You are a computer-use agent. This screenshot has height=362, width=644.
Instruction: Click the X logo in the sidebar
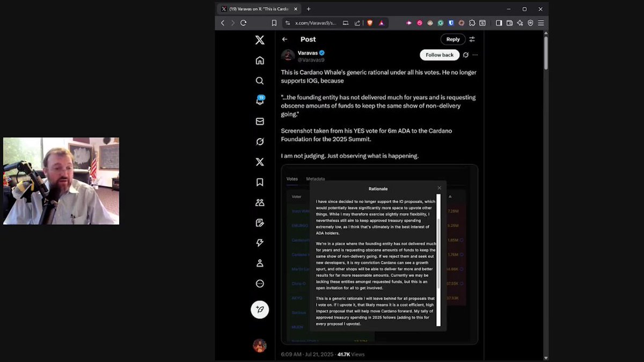[x=260, y=40]
